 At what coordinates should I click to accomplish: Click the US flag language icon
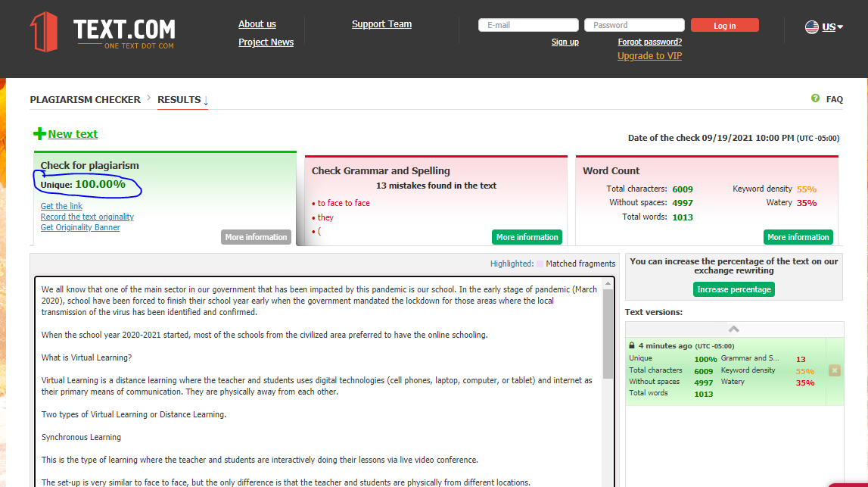[811, 27]
